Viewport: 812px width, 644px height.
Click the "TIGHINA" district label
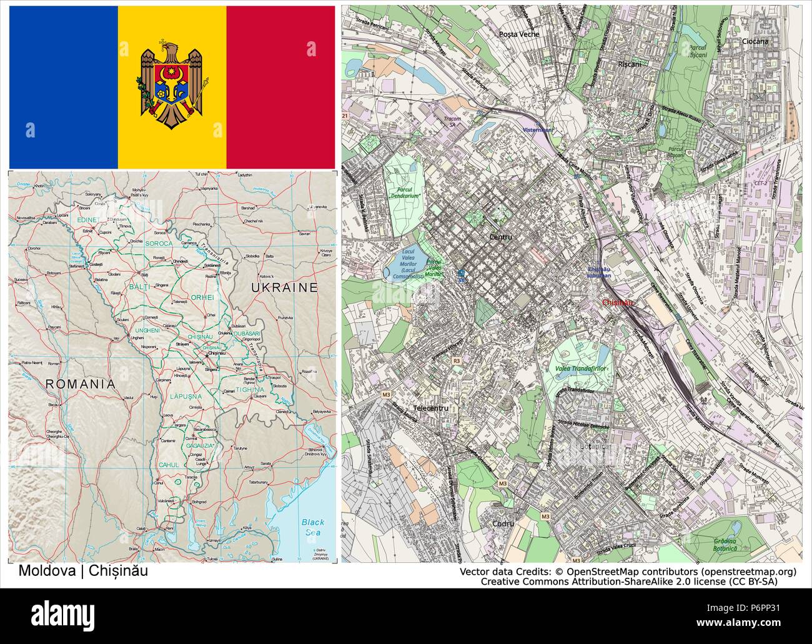250,389
